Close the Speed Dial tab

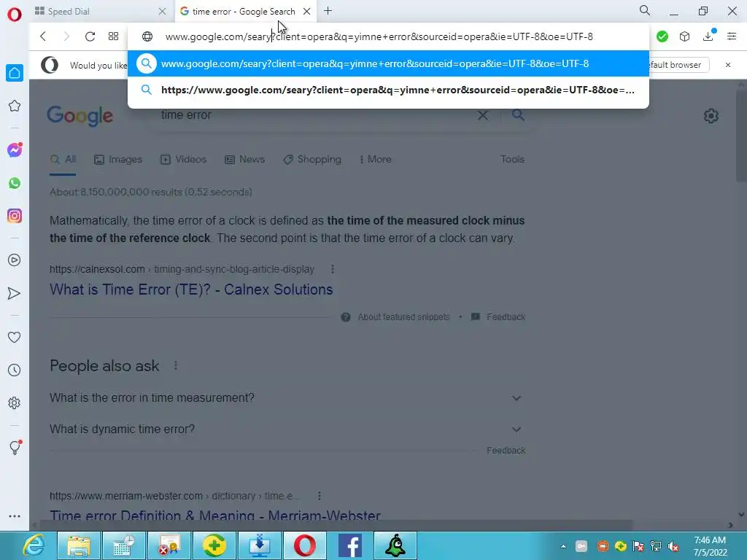point(162,12)
